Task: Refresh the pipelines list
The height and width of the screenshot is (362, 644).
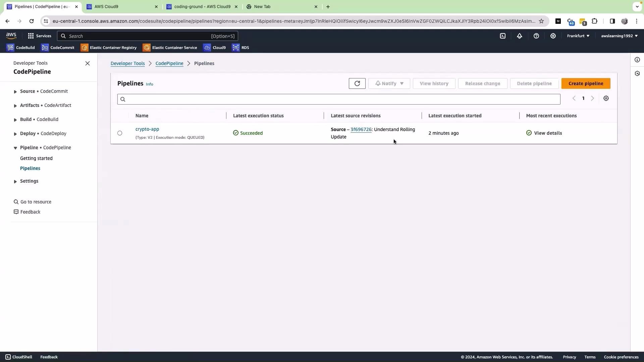Action: click(x=357, y=83)
